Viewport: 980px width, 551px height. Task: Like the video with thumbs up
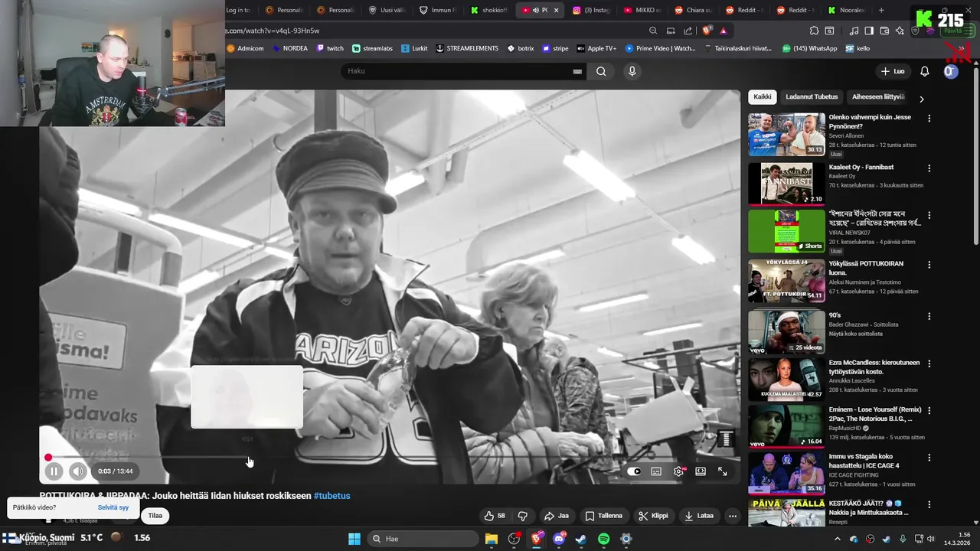tap(495, 516)
